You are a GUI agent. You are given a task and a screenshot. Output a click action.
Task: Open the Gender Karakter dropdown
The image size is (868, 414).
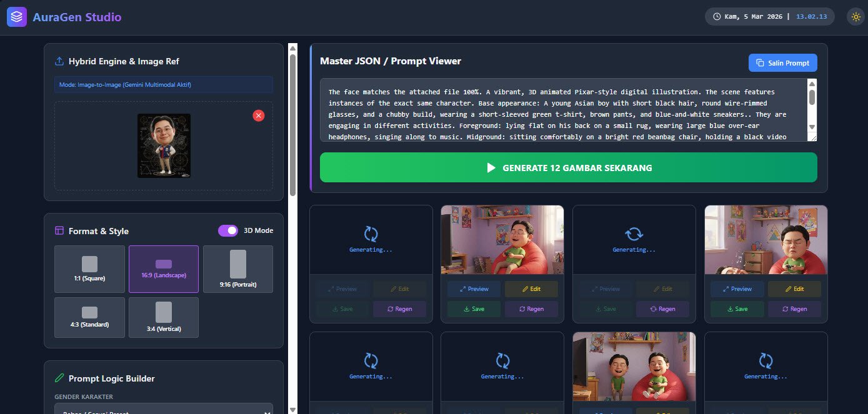pyautogui.click(x=164, y=408)
